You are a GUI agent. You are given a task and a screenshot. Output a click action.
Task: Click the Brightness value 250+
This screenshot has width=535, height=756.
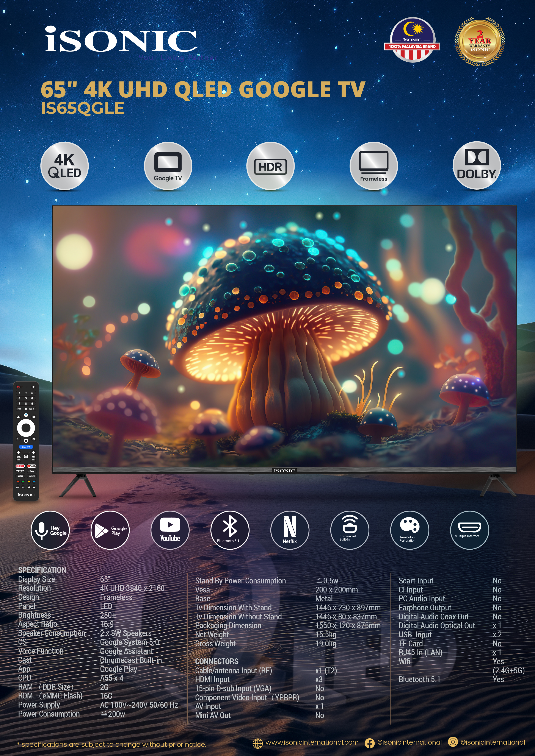108,615
